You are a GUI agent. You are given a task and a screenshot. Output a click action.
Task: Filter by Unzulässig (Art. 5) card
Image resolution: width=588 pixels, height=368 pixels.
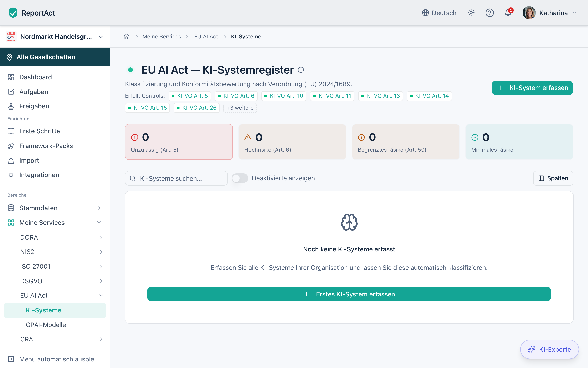(179, 142)
